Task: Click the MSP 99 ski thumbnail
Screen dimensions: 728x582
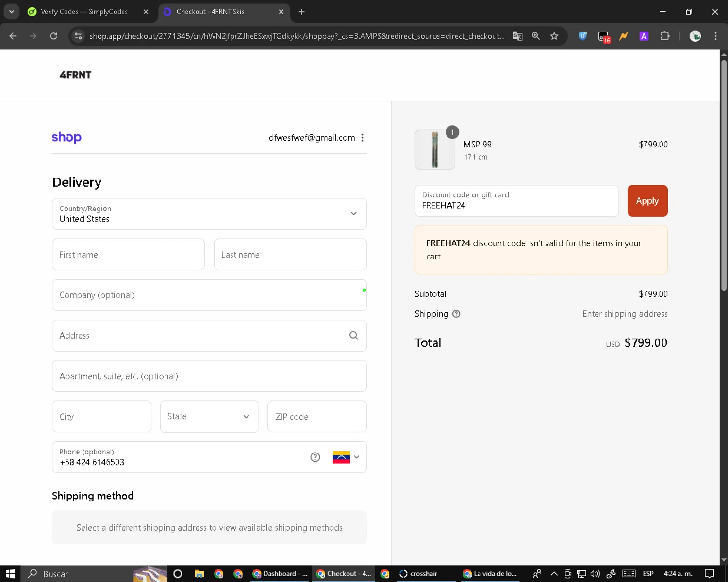Action: [435, 150]
